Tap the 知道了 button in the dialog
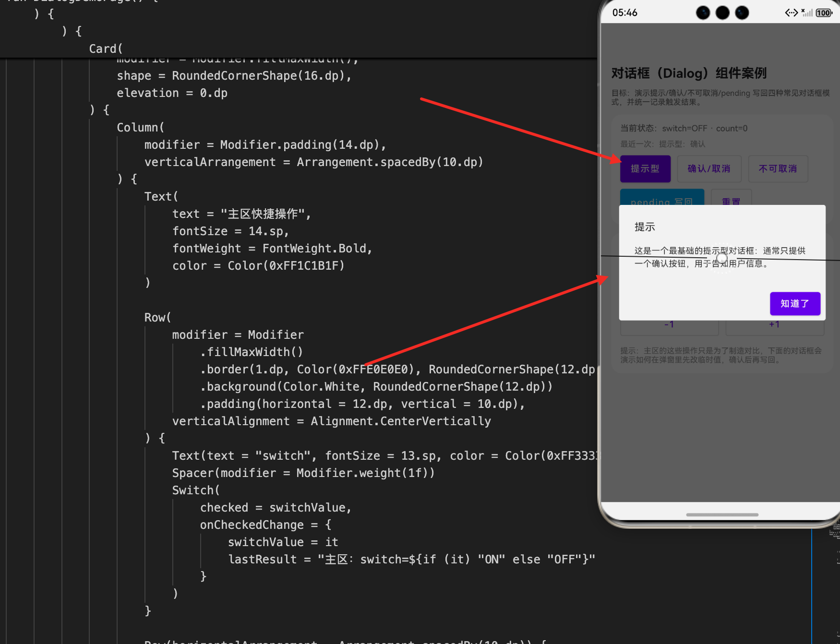Screen dimensions: 840x644 tap(795, 303)
